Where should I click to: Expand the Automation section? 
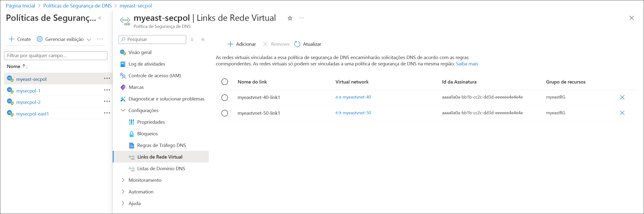click(x=123, y=191)
